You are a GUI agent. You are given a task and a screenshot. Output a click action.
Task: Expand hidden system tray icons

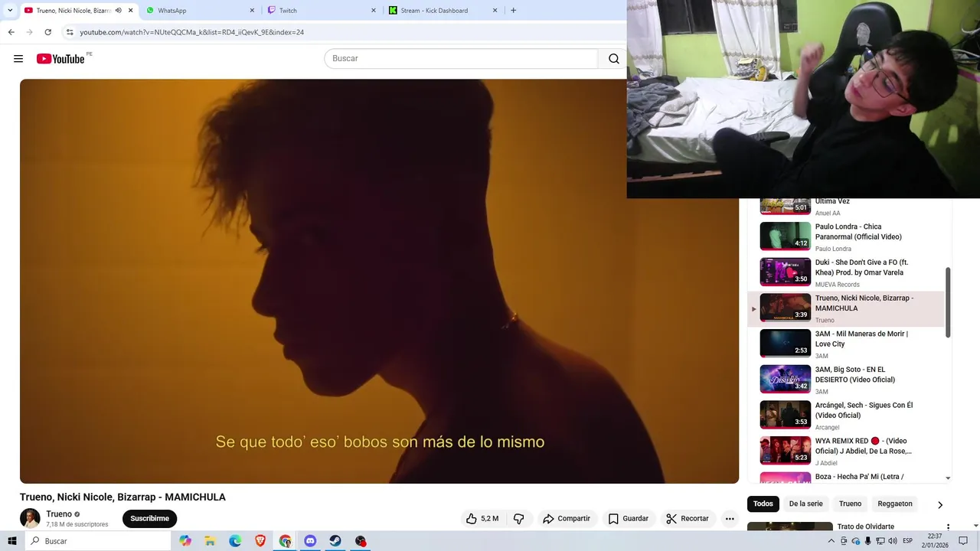pyautogui.click(x=831, y=541)
